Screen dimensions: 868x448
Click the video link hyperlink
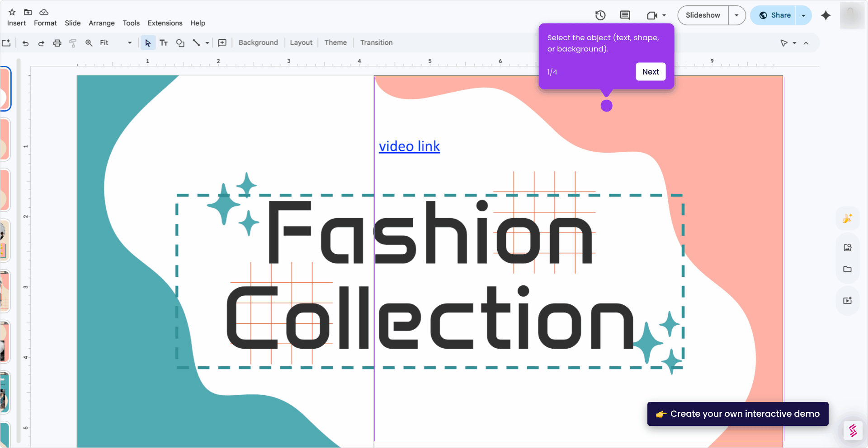click(x=409, y=146)
